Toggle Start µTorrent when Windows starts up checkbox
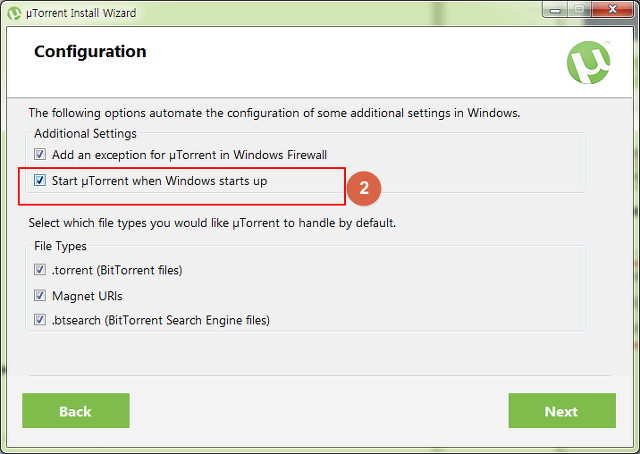 click(40, 180)
